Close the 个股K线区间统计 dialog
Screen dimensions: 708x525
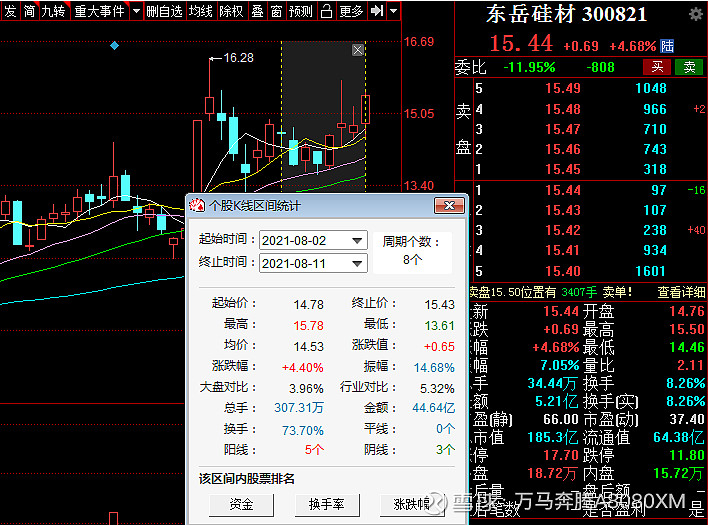[x=449, y=206]
